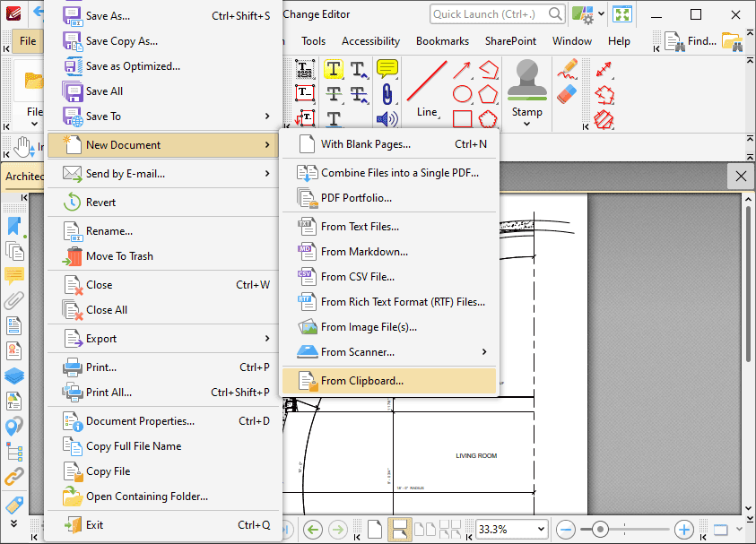This screenshot has width=756, height=544.
Task: Open the SharePoint ribbon tab
Action: (510, 41)
